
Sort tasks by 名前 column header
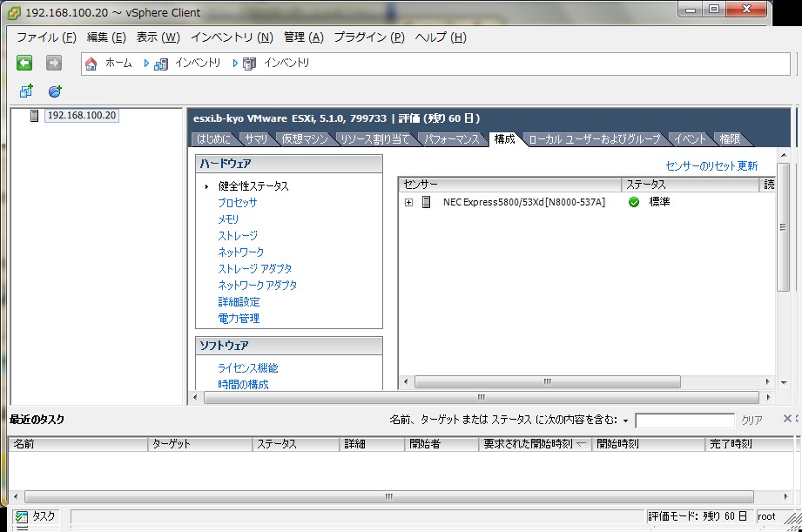coord(78,444)
